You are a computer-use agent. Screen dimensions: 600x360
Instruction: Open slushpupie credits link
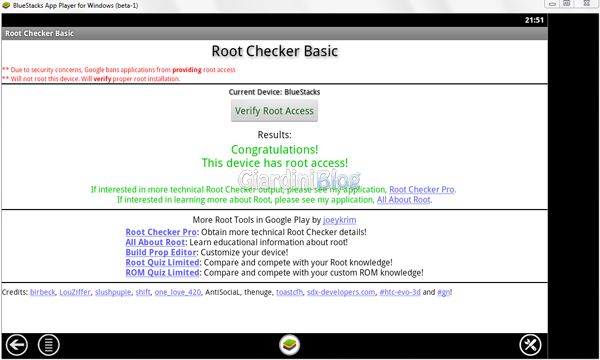pyautogui.click(x=113, y=292)
